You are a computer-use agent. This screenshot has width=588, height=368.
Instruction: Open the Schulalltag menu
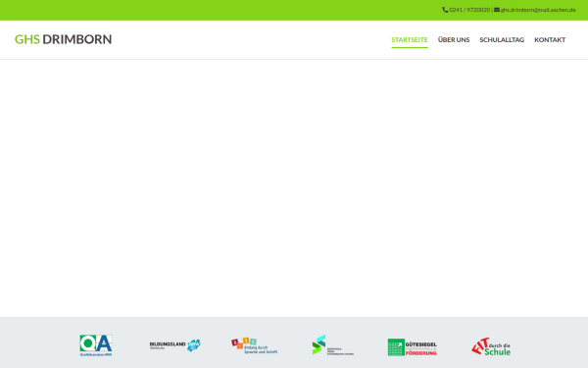click(x=502, y=40)
